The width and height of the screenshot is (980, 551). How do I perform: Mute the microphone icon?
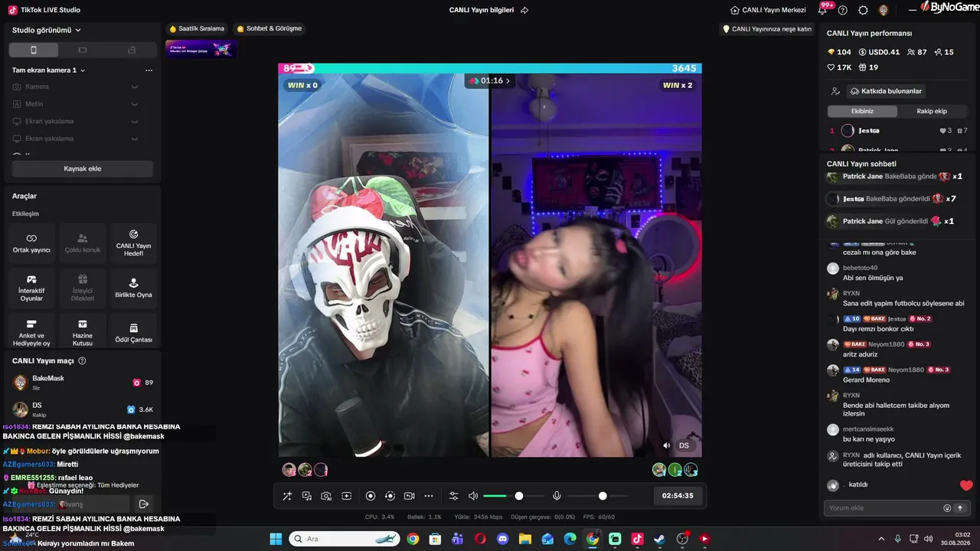(557, 496)
